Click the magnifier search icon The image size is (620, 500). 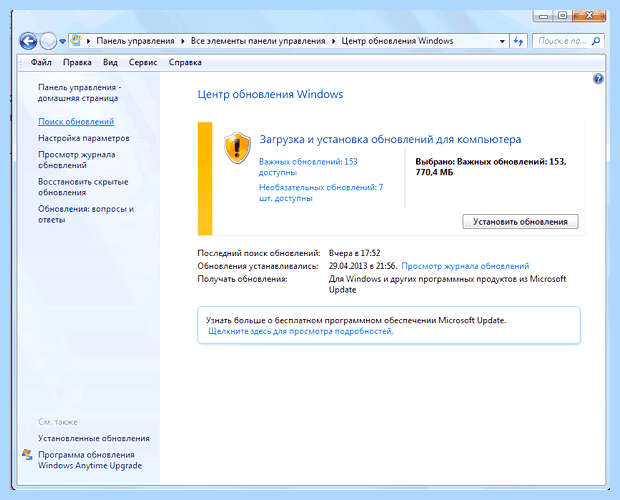pos(595,41)
